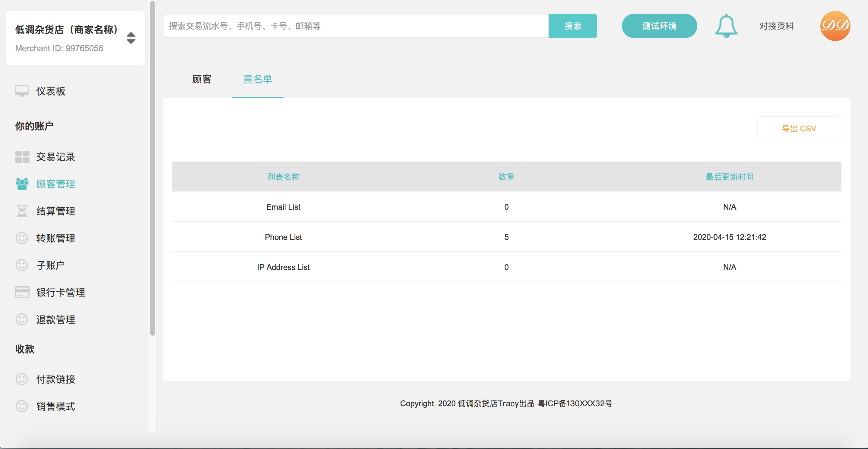868x449 pixels.
Task: Open 销售模式 menu item
Action: click(x=55, y=406)
